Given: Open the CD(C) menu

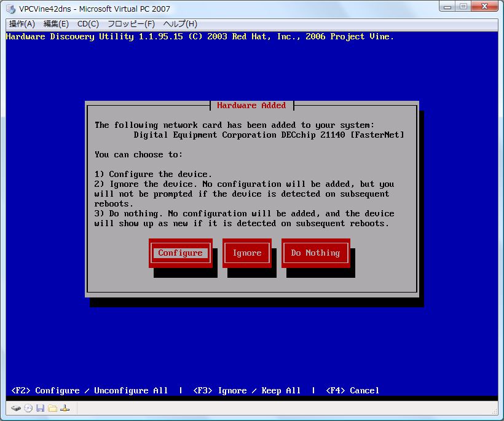Looking at the screenshot, I should pos(88,24).
